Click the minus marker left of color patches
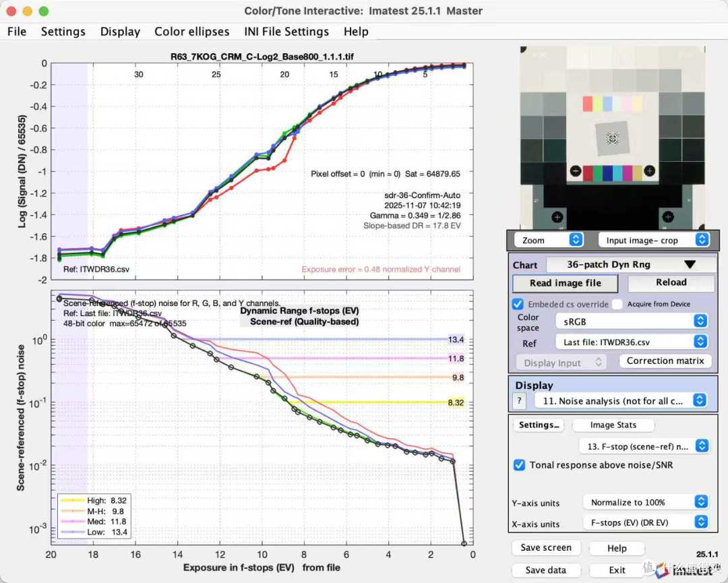The width and height of the screenshot is (728, 583). point(575,171)
